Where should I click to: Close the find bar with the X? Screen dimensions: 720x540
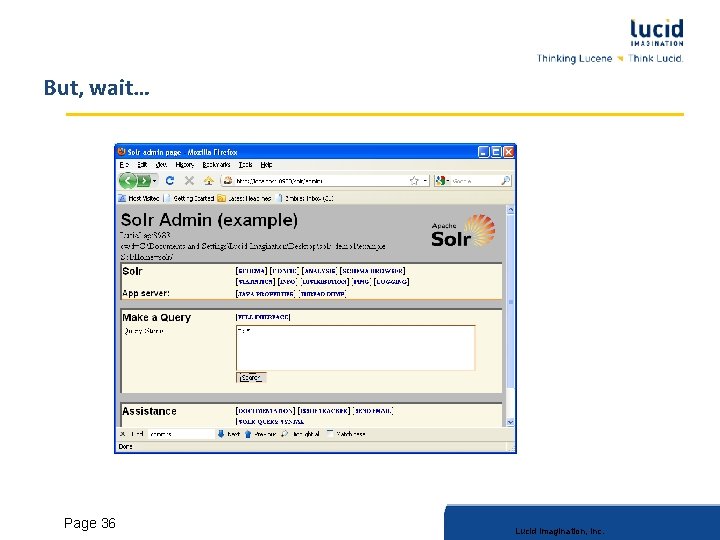tap(123, 434)
